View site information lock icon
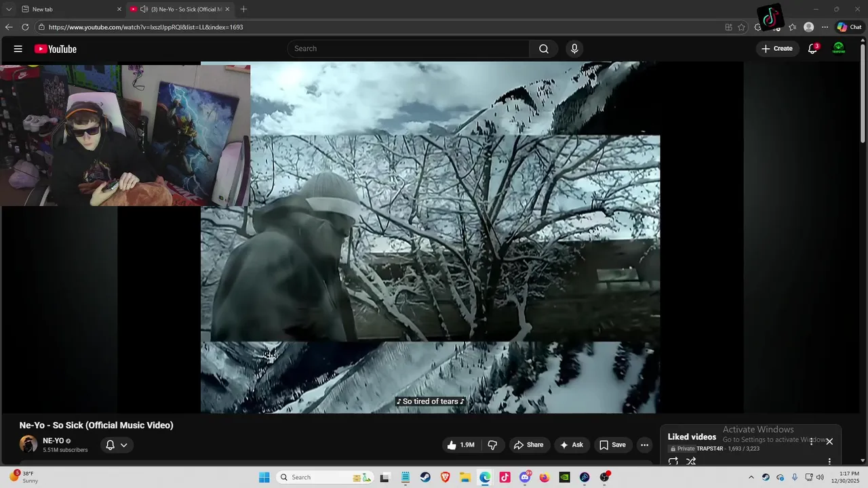 point(41,27)
